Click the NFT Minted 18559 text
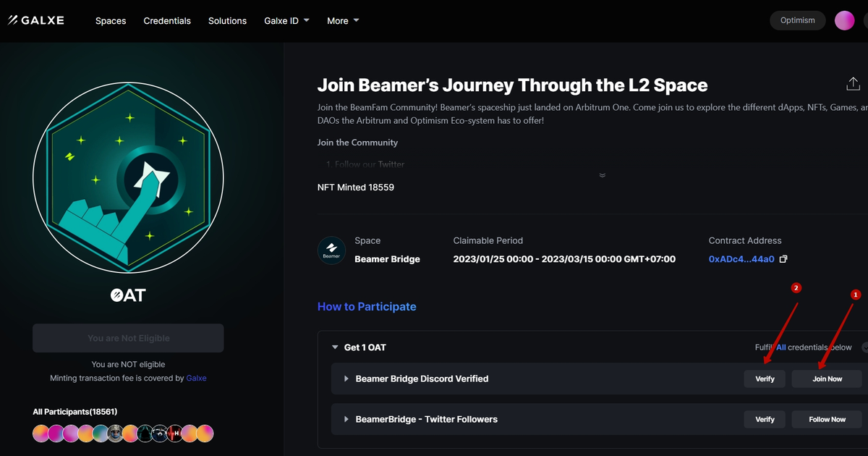Screen dimensions: 868x456 (x=356, y=187)
